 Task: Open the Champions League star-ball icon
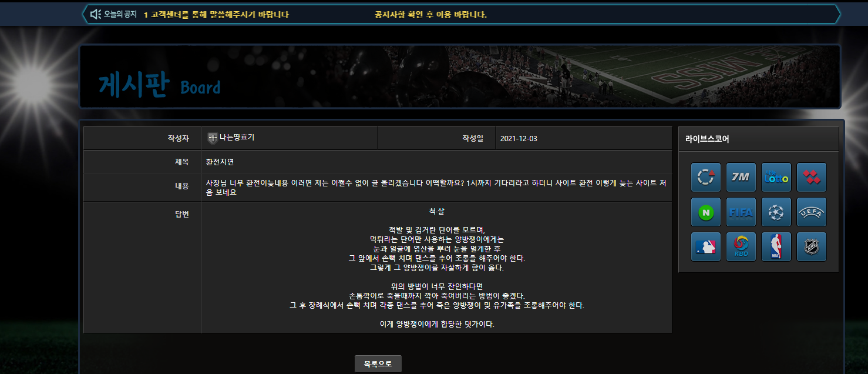pos(776,212)
